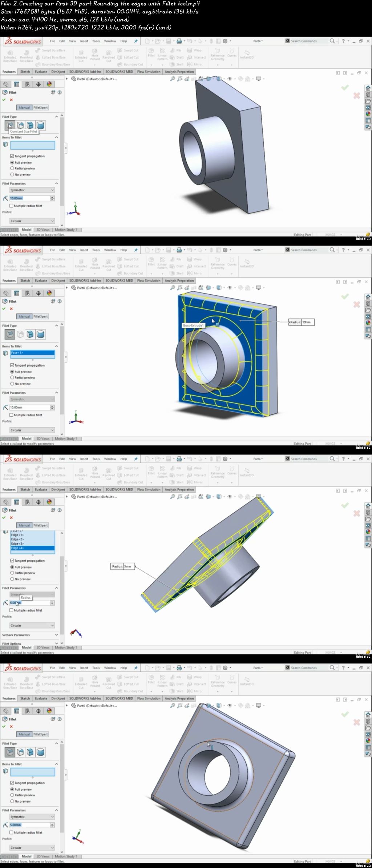This screenshot has height=868, width=372.
Task: Switch to Evaluate tab in the 00:00:42 frame
Action: [41, 280]
